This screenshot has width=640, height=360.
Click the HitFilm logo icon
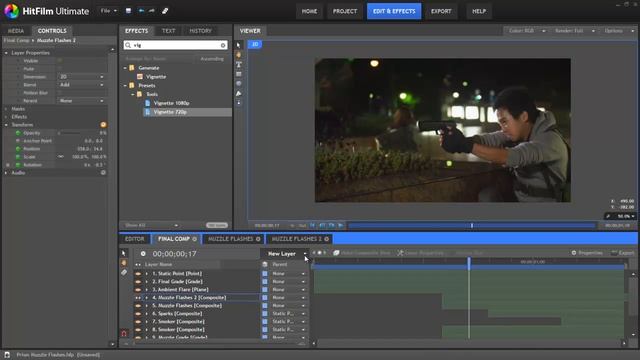pos(11,11)
